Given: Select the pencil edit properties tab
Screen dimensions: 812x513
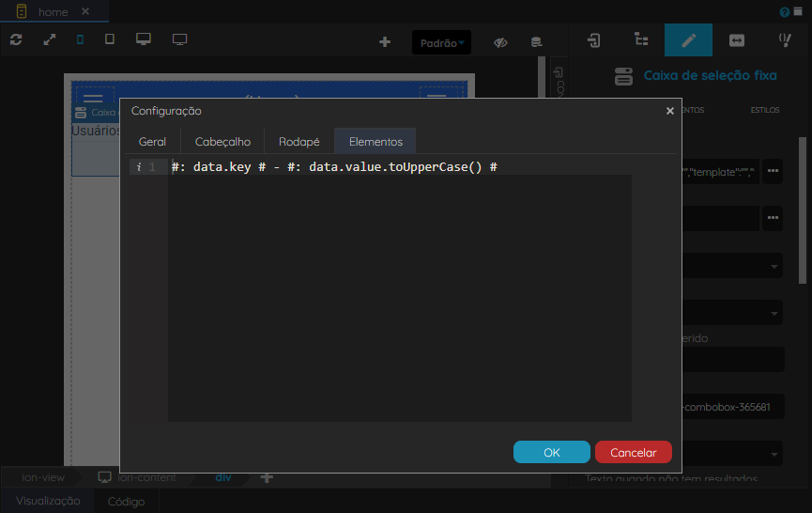Looking at the screenshot, I should coord(688,39).
